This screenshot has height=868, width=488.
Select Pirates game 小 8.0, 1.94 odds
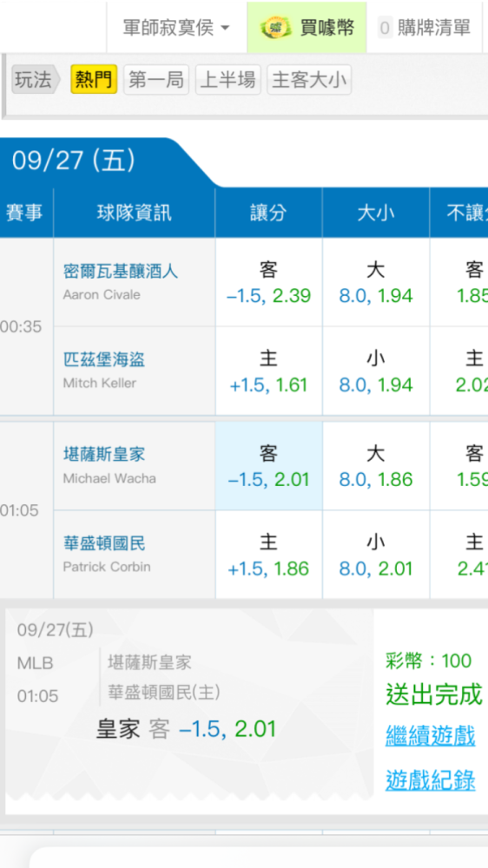376,371
